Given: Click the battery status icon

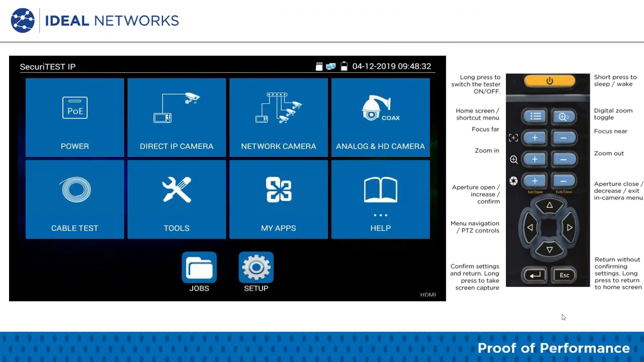Looking at the screenshot, I should click(344, 66).
